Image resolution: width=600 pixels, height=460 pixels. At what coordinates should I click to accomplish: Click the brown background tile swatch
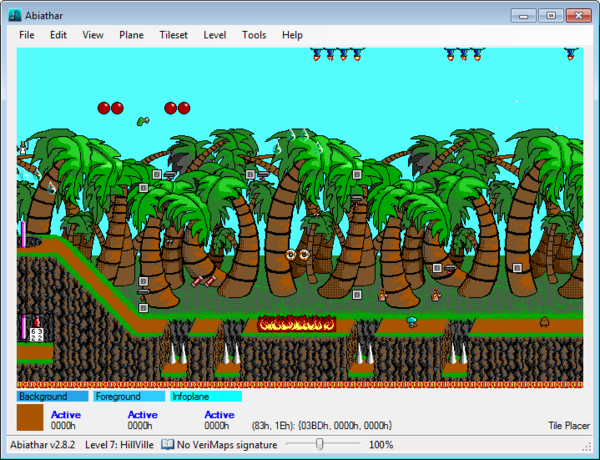point(30,418)
